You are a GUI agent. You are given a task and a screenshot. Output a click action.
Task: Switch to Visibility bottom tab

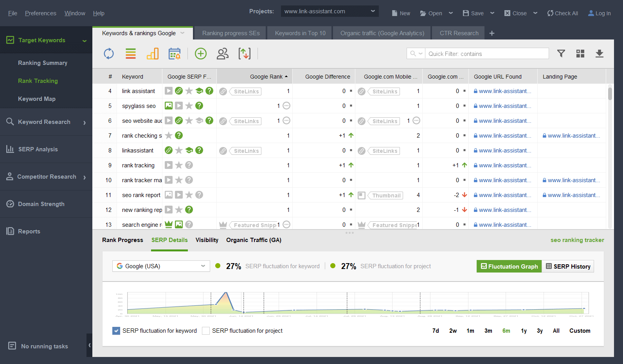coord(207,240)
